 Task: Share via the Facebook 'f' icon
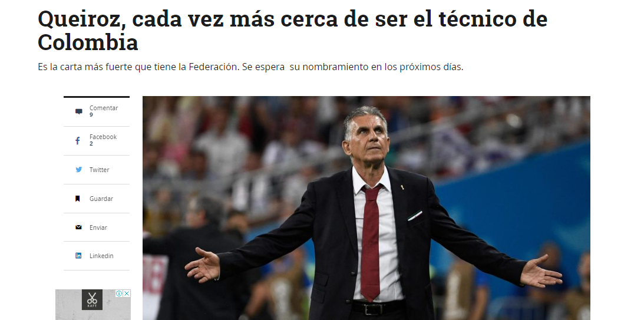(78, 141)
